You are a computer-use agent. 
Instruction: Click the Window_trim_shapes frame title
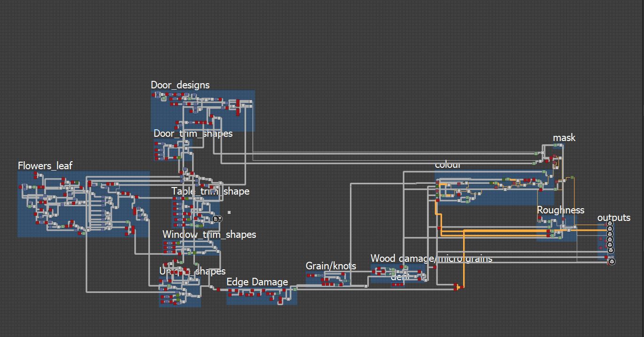(x=209, y=234)
